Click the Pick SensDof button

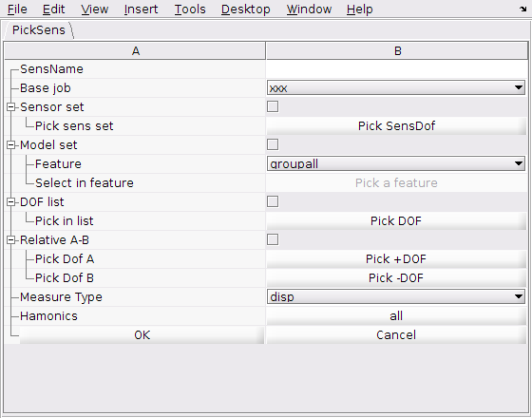click(x=396, y=125)
